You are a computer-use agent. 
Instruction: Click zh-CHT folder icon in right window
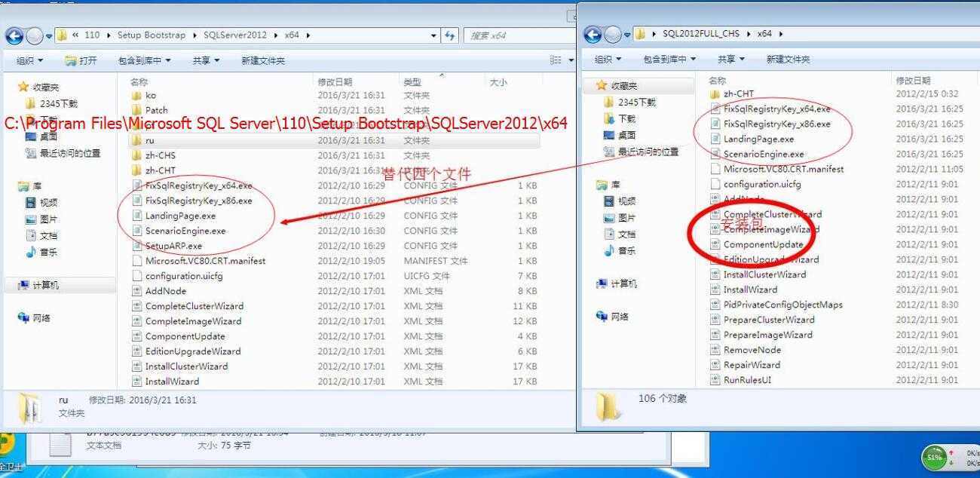click(x=715, y=93)
